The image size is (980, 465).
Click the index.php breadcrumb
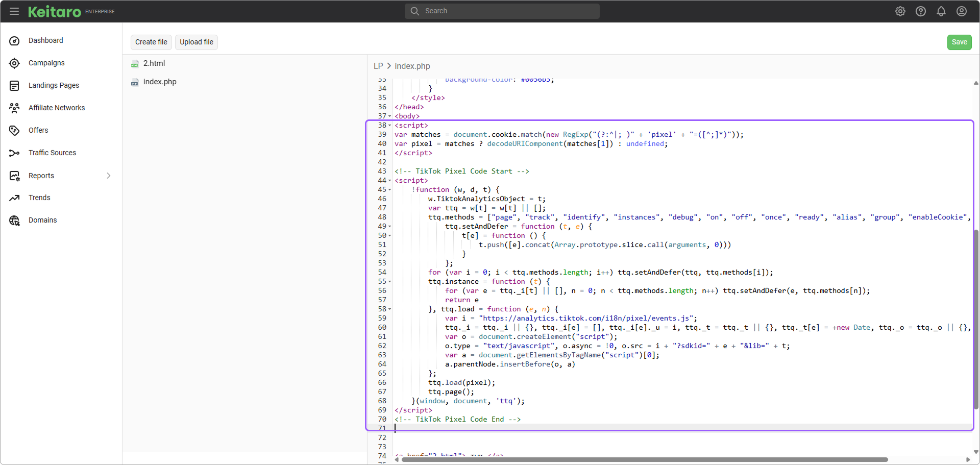[412, 66]
